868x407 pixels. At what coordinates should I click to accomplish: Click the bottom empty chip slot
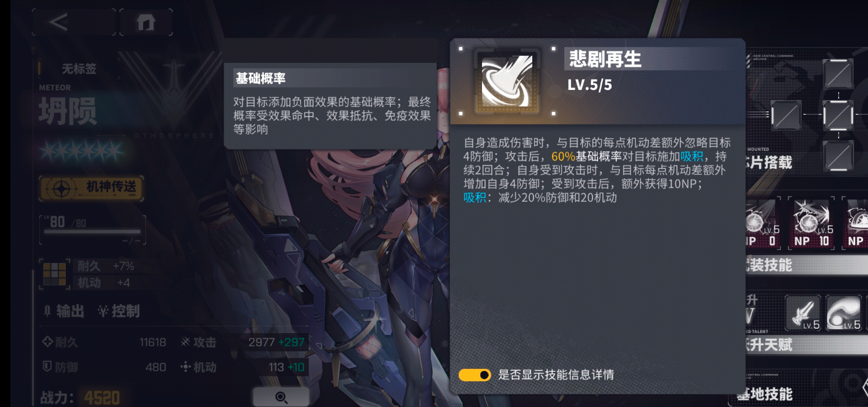pyautogui.click(x=838, y=156)
